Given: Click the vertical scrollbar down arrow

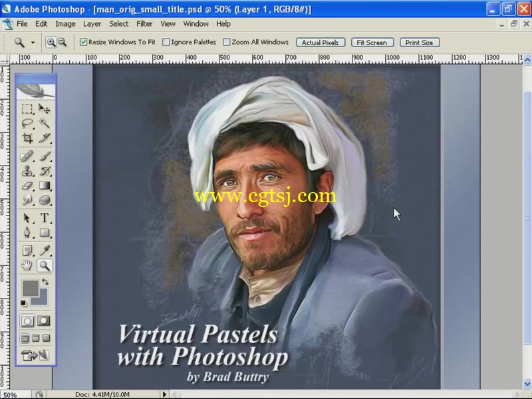Looking at the screenshot, I should (x=527, y=384).
